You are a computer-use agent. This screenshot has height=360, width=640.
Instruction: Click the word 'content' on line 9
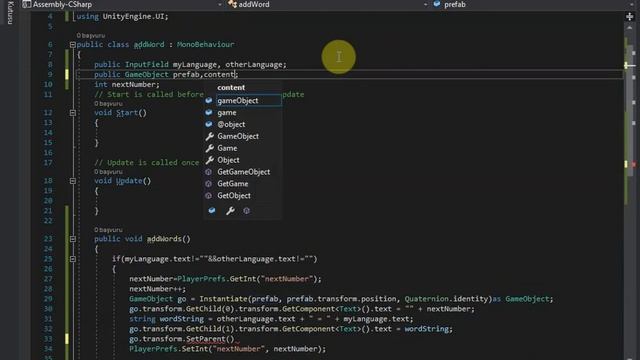click(219, 74)
